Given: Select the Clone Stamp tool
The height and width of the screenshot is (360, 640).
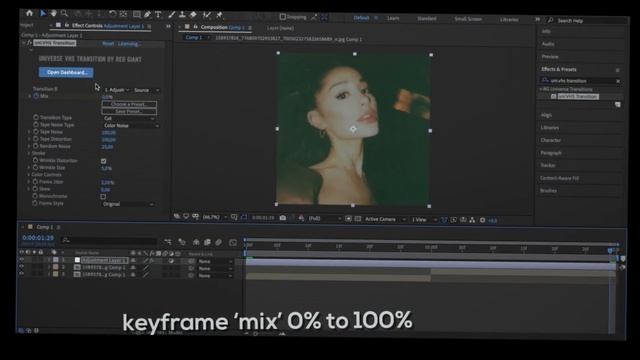Looking at the screenshot, I should tap(182, 15).
